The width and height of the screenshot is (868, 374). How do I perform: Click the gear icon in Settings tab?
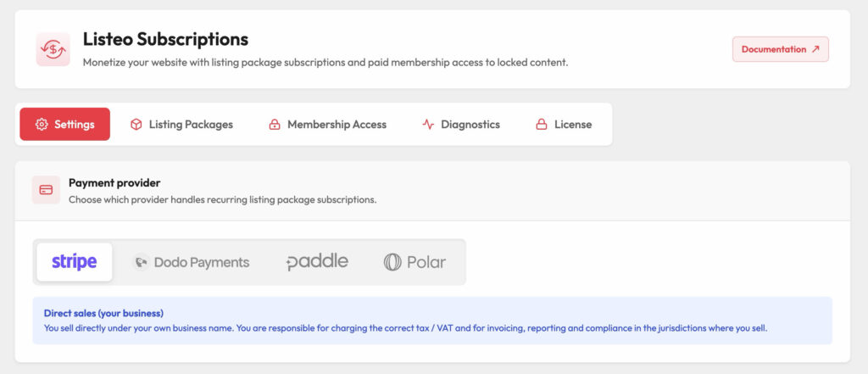point(42,124)
